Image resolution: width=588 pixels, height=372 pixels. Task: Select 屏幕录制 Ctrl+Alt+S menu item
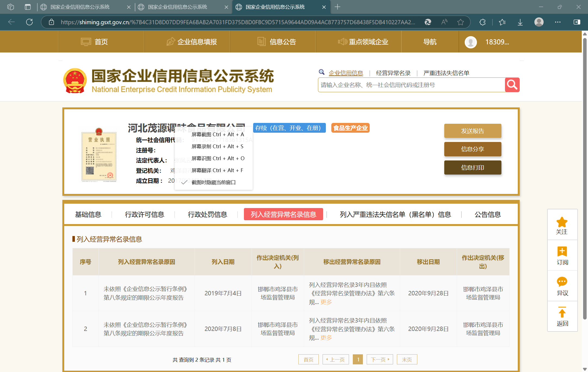(214, 146)
